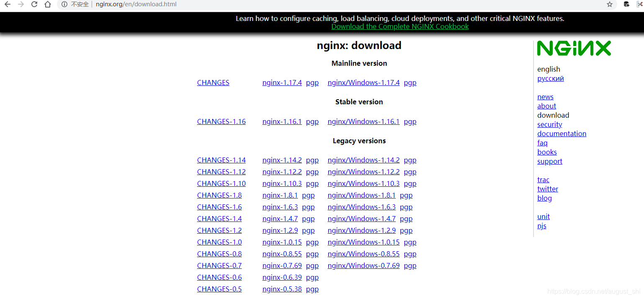Open the CHANGES-1.16 changelog
The image size is (644, 299).
[221, 121]
